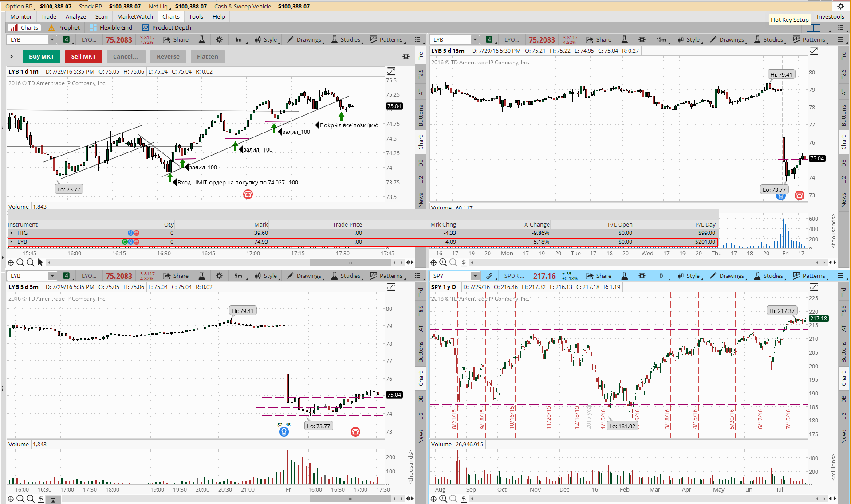Open the 15m timeframe selector
Screen dimensions: 851x504
pyautogui.click(x=661, y=39)
